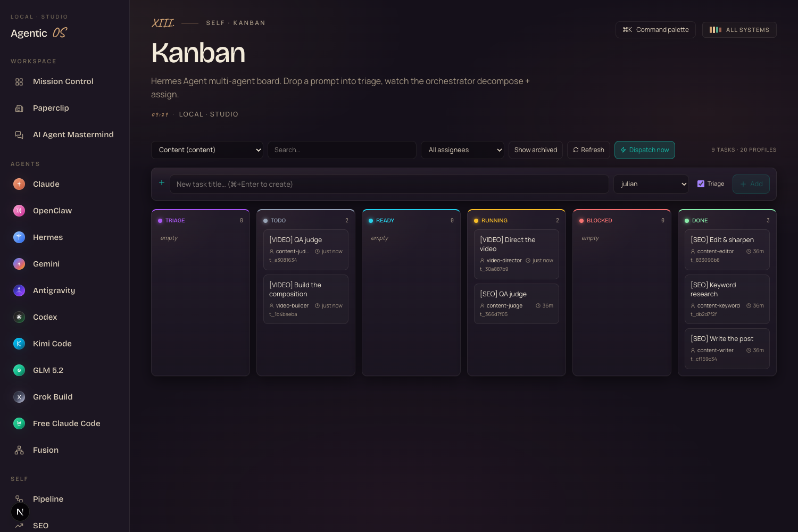Click the round N badge icon
Screen dimensions: 798x532
20,512
